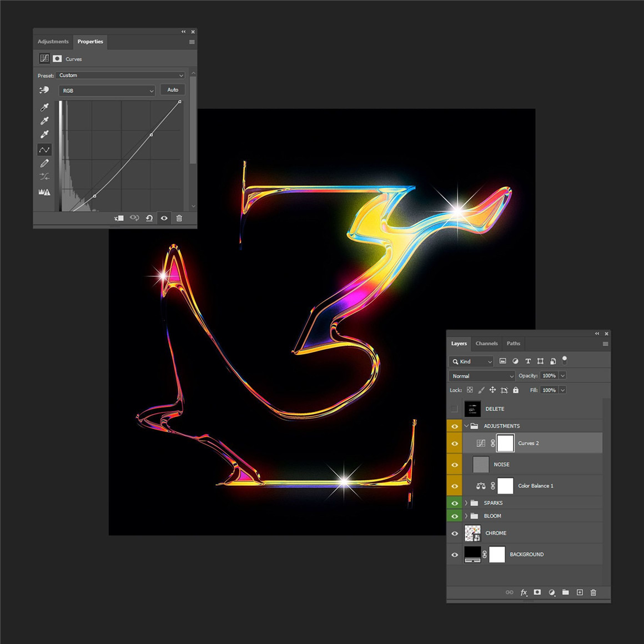Open the Add adjustment layer icon
This screenshot has height=644, width=644.
pos(551,592)
